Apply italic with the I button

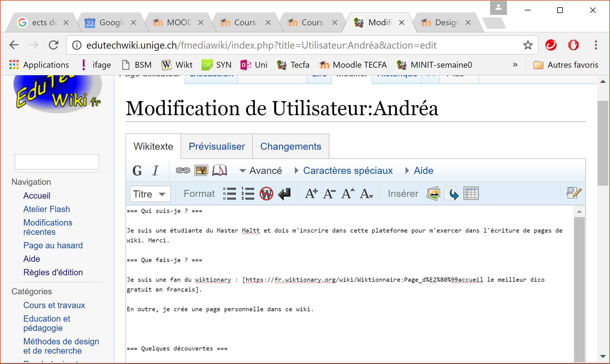click(x=155, y=170)
